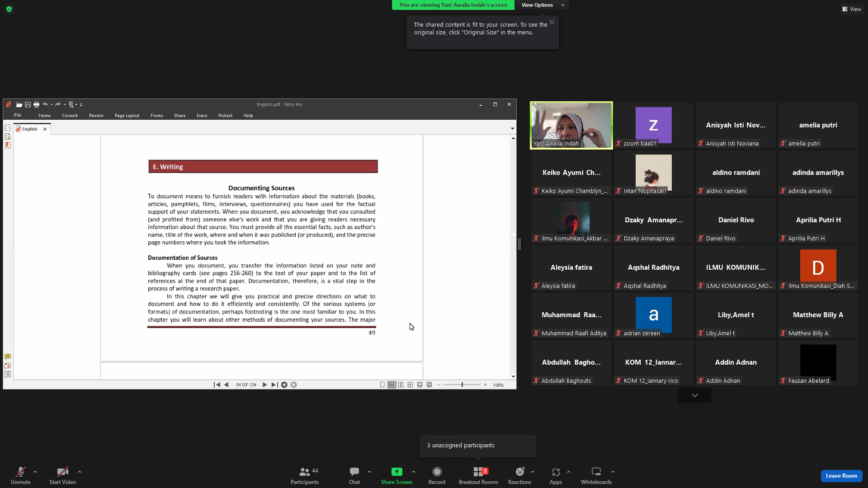Open the Select tool dropdown arrow
868x488 pixels.
[76, 104]
